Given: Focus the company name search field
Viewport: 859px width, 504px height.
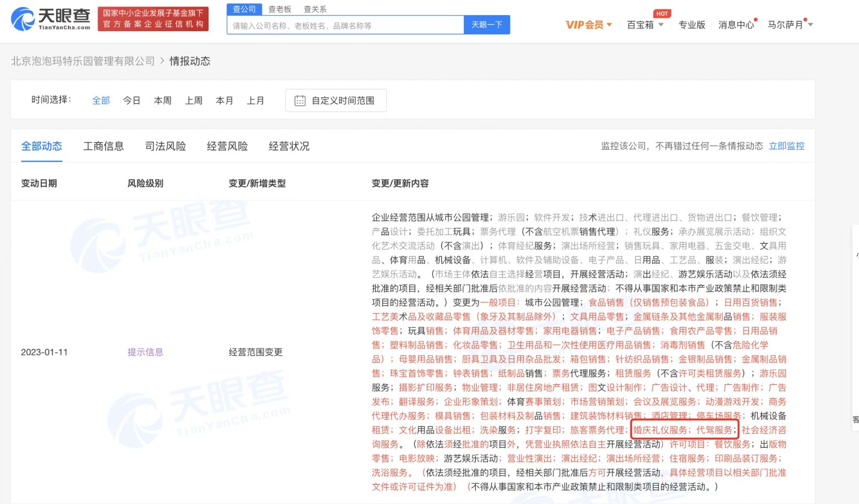Looking at the screenshot, I should point(345,25).
